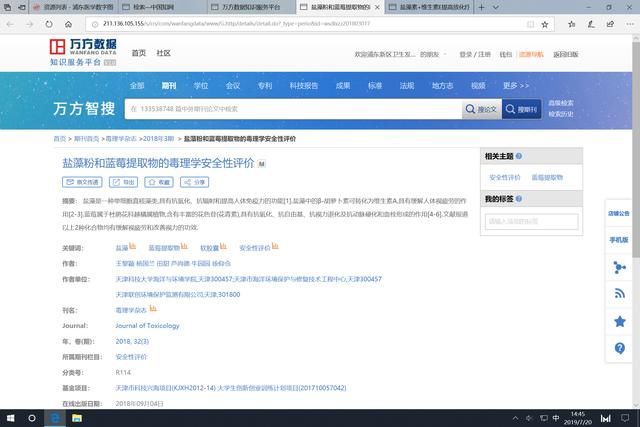640x427 pixels.
Task: Switch to the 资源列表 tab
Action: (74, 7)
